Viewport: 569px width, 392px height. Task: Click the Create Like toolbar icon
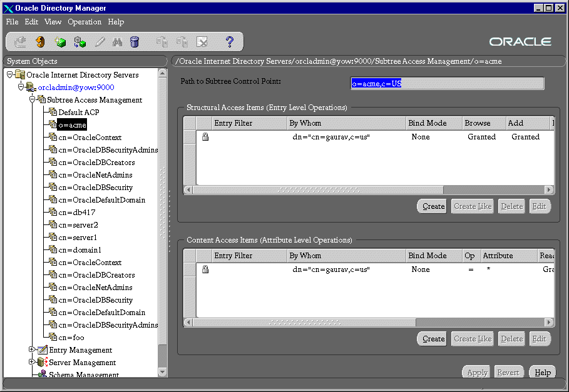pos(79,42)
